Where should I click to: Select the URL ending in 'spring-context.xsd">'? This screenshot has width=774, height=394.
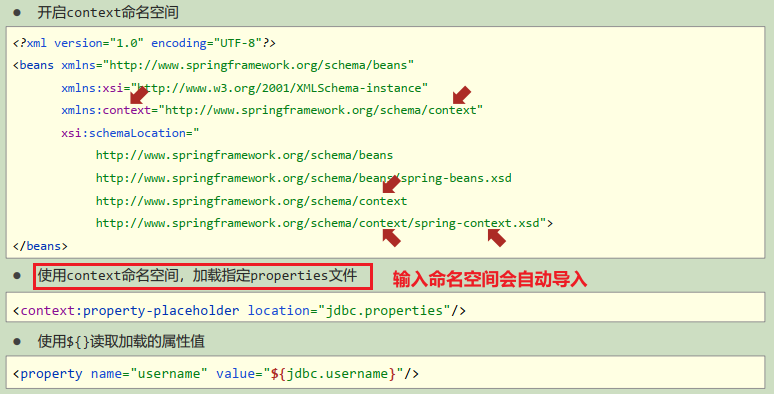pyautogui.click(x=324, y=223)
